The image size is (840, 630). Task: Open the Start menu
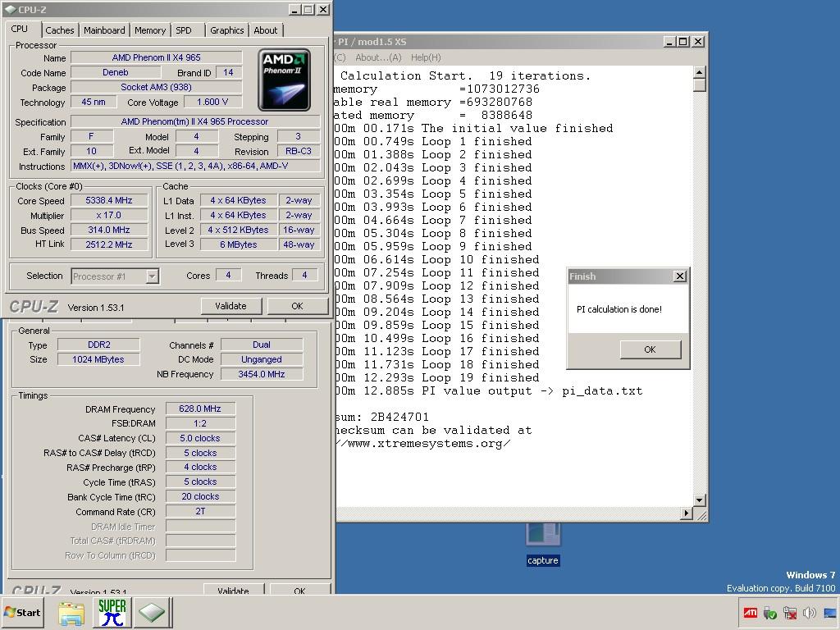pyautogui.click(x=22, y=612)
